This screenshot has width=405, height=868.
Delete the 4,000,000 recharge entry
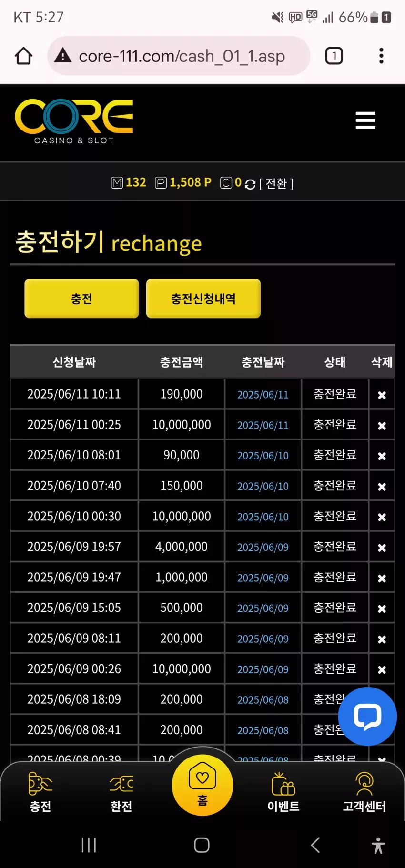tap(382, 548)
